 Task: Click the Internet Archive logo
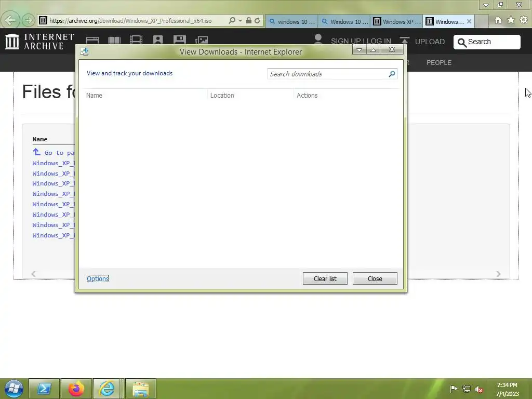[39, 42]
